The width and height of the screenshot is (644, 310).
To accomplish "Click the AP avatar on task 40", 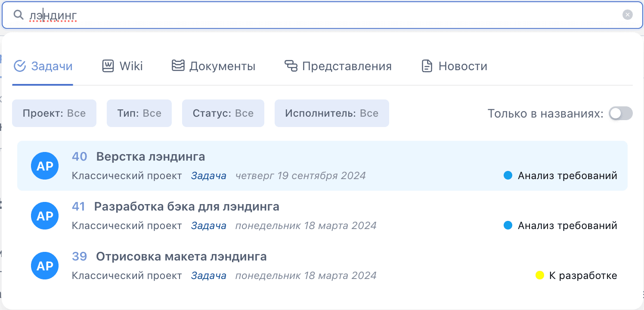I will [45, 166].
